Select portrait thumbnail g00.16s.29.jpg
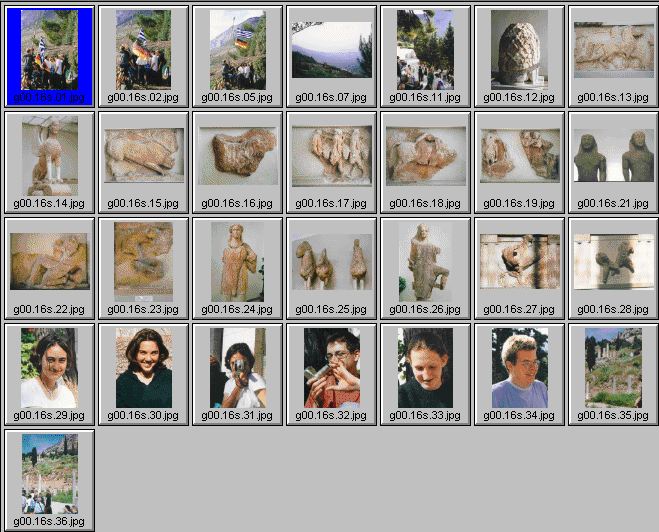Screen dimensions: 659x532 [x=49, y=369]
